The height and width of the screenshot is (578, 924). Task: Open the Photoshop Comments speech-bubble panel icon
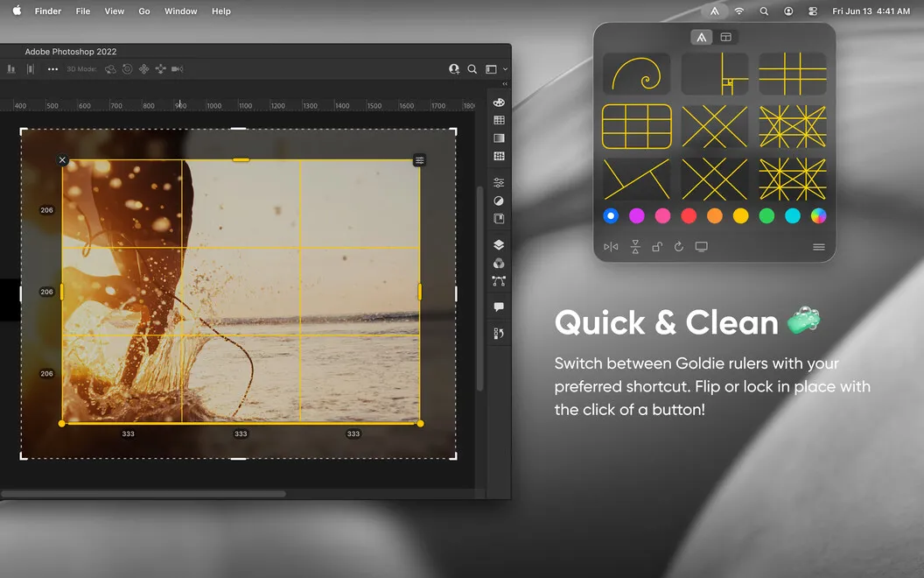(499, 307)
